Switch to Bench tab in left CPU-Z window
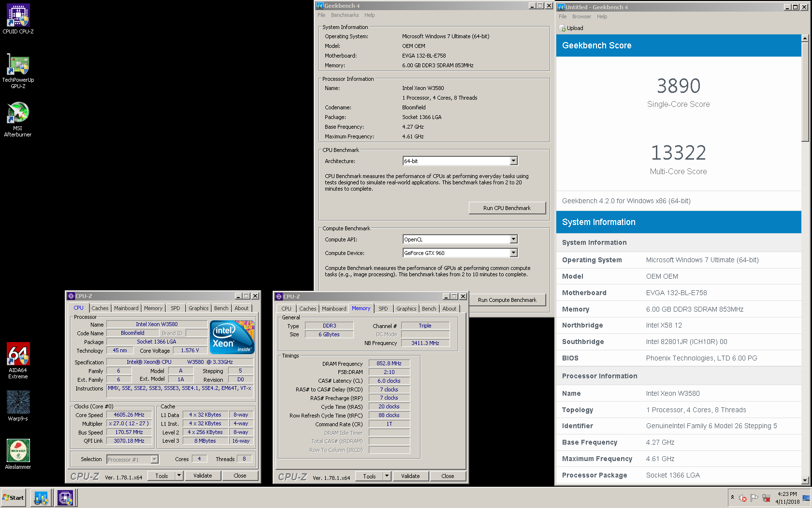This screenshot has height=508, width=812. pyautogui.click(x=221, y=308)
